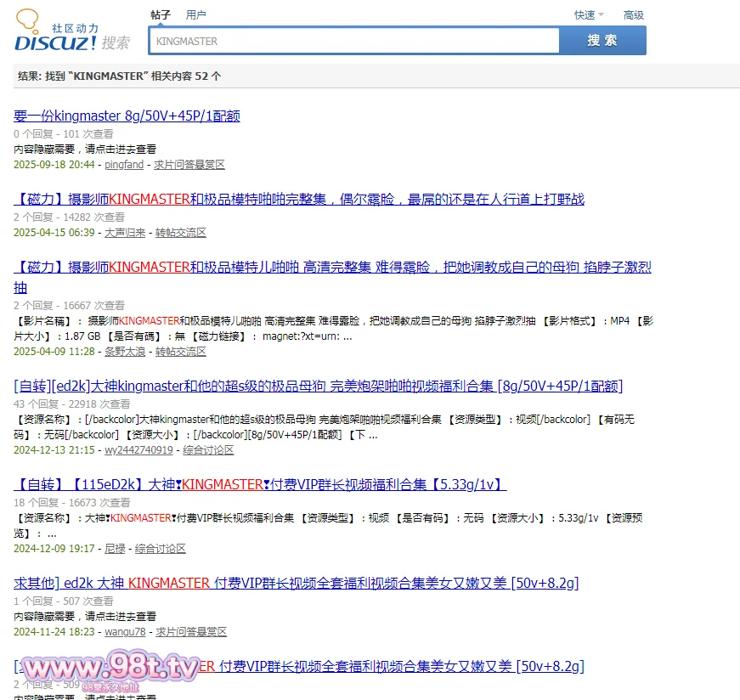Expand the 快速 dropdown

(588, 14)
